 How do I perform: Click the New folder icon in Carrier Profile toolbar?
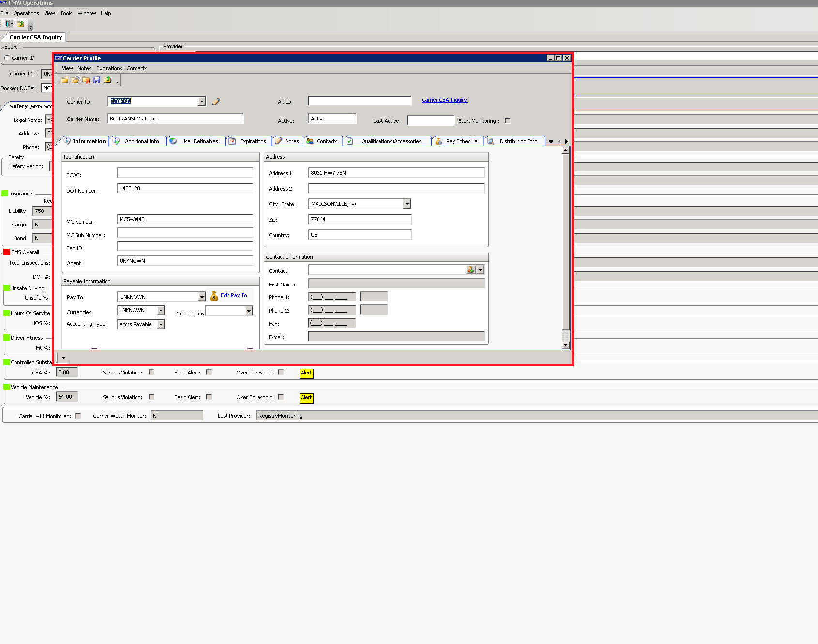tap(64, 80)
